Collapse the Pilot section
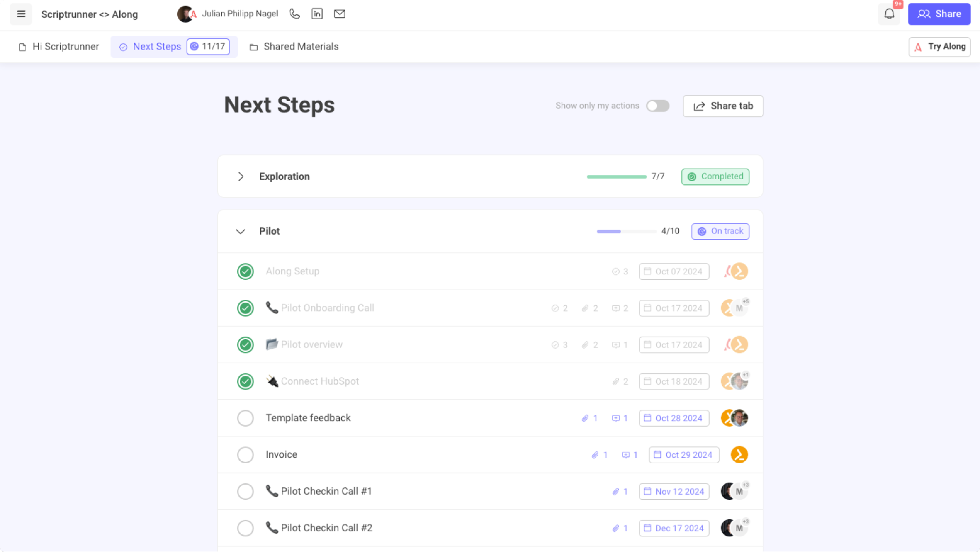 click(240, 231)
